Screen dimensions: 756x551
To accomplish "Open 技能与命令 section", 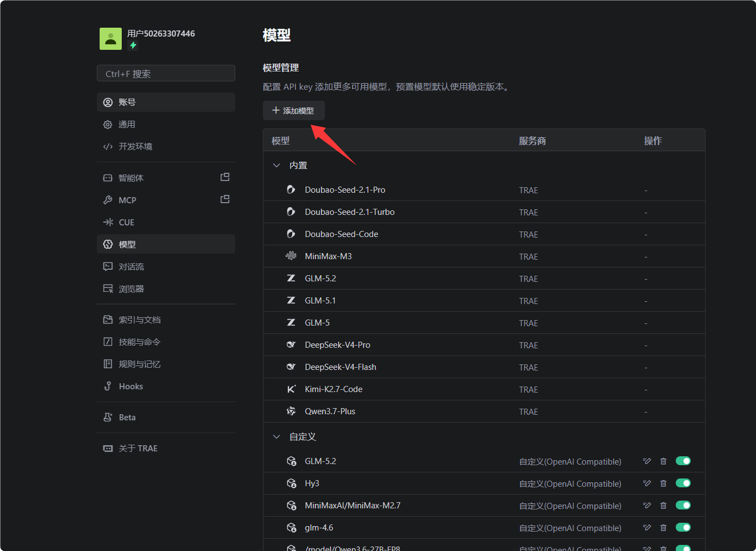I will click(x=166, y=342).
